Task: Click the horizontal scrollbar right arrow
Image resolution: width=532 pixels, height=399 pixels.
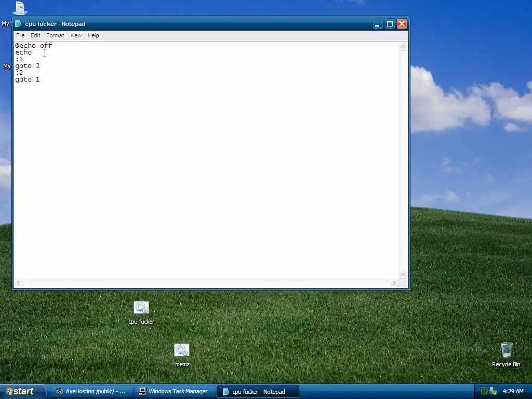Action: coord(394,283)
